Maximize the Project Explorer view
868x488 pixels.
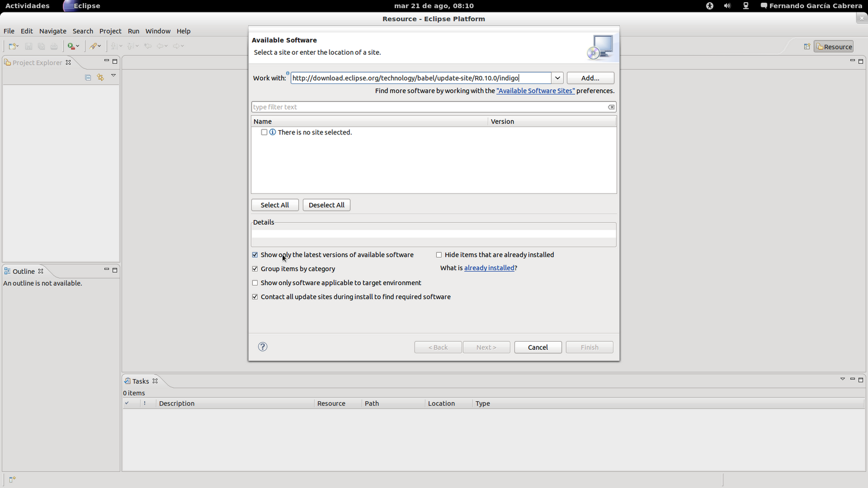tap(115, 61)
